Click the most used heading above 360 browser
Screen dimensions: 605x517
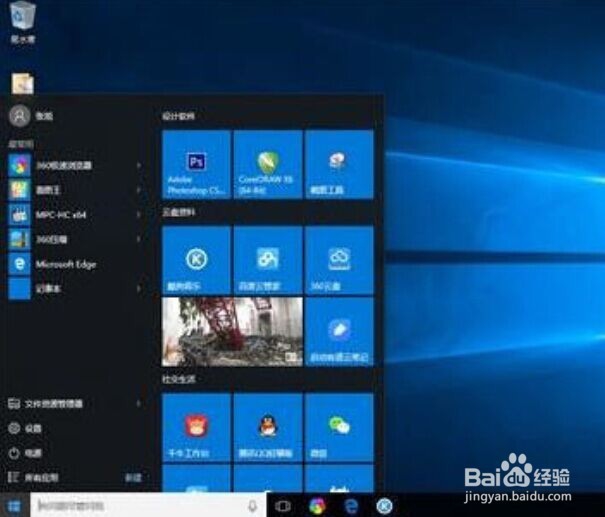pos(21,144)
